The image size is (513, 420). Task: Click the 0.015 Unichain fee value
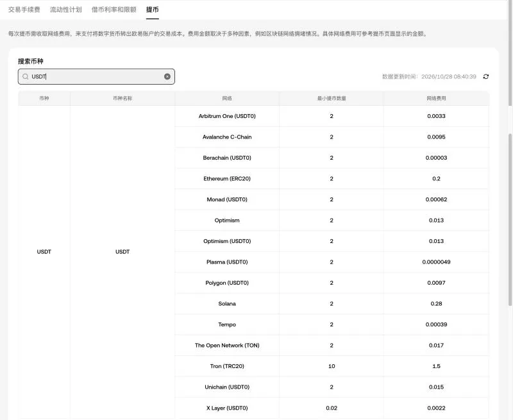coord(436,387)
